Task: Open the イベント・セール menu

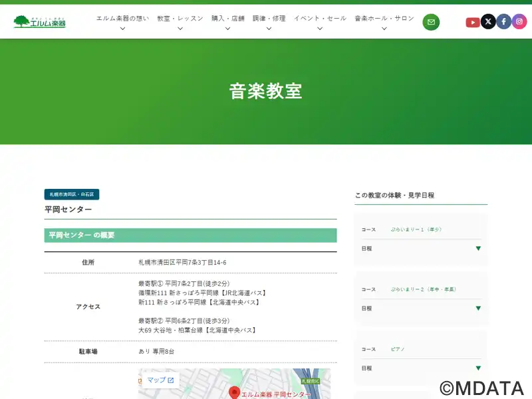Action: click(320, 22)
